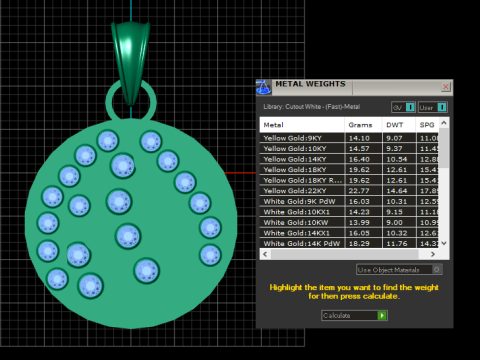Click the 13.99 grams cell
The height and width of the screenshot is (360, 480).
363,223
